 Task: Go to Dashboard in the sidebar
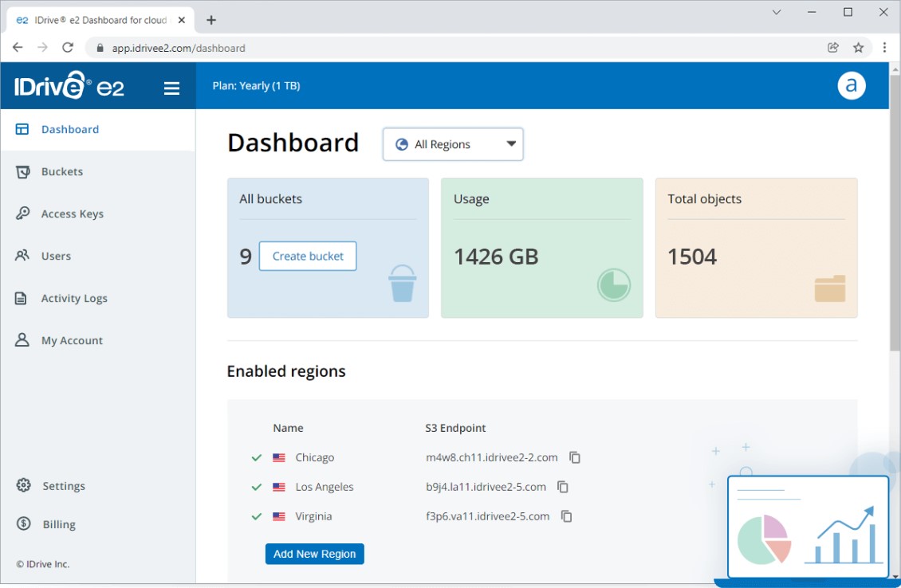(98, 129)
